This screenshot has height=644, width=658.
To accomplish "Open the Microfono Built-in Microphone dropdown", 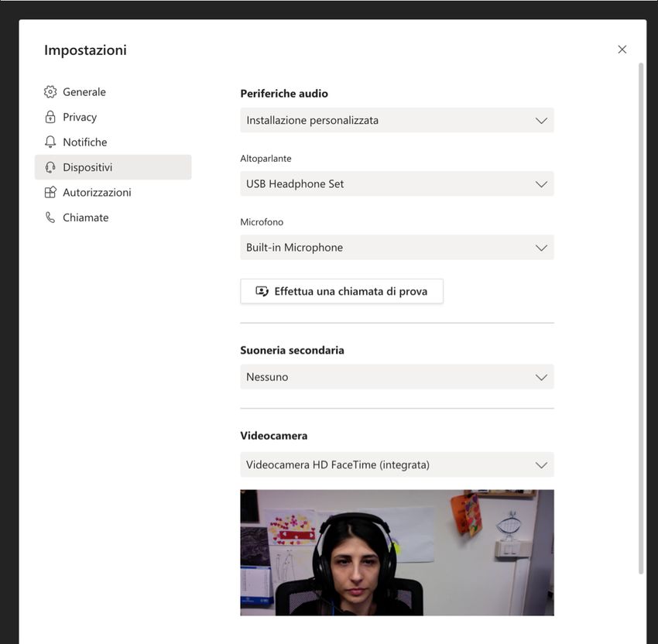I will coord(396,248).
